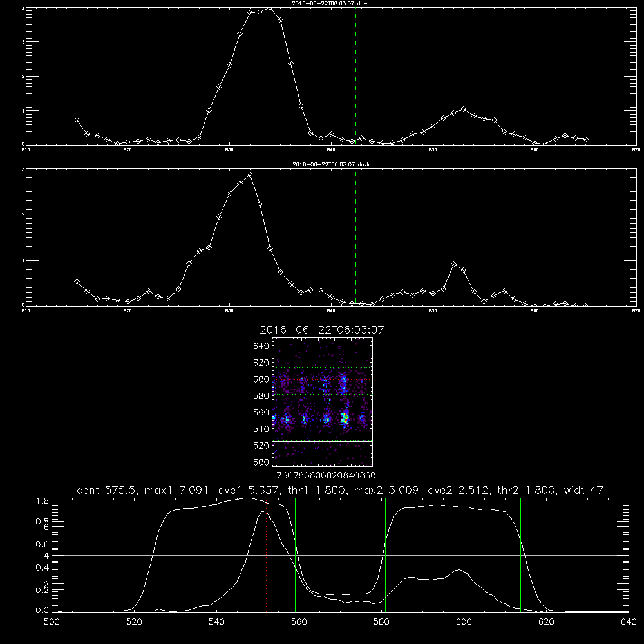644x644 pixels.
Task: Click the 'thr2 1.800' value
Action: pos(527,490)
